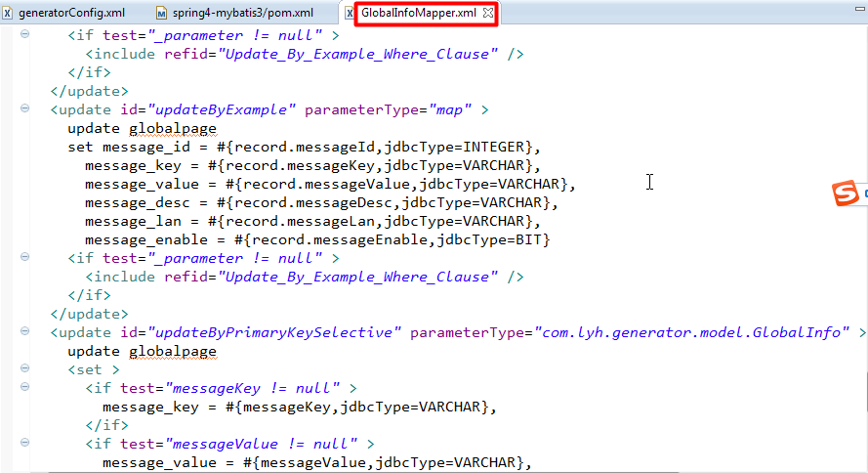The width and height of the screenshot is (868, 473).
Task: Click the Sogou input method icon
Action: [x=846, y=193]
